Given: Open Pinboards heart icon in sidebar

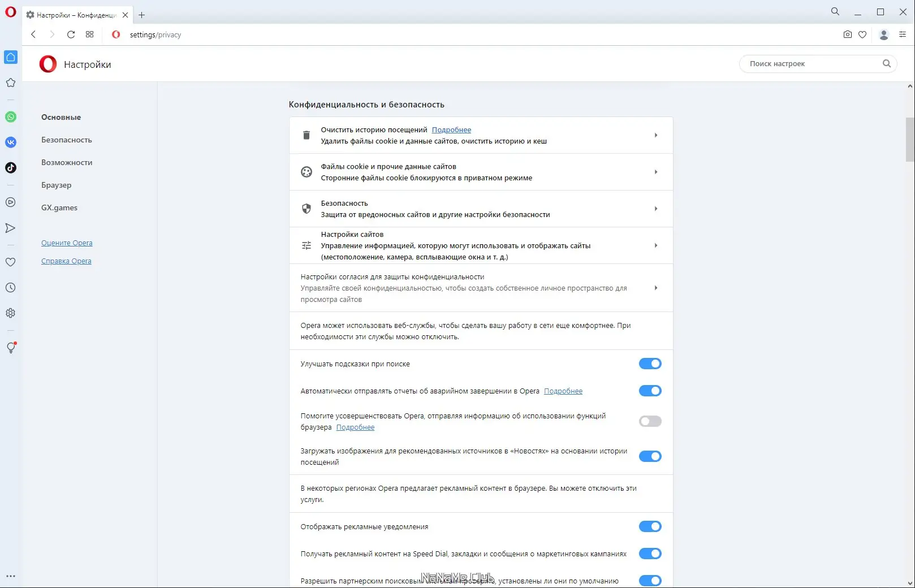Looking at the screenshot, I should coord(11,262).
